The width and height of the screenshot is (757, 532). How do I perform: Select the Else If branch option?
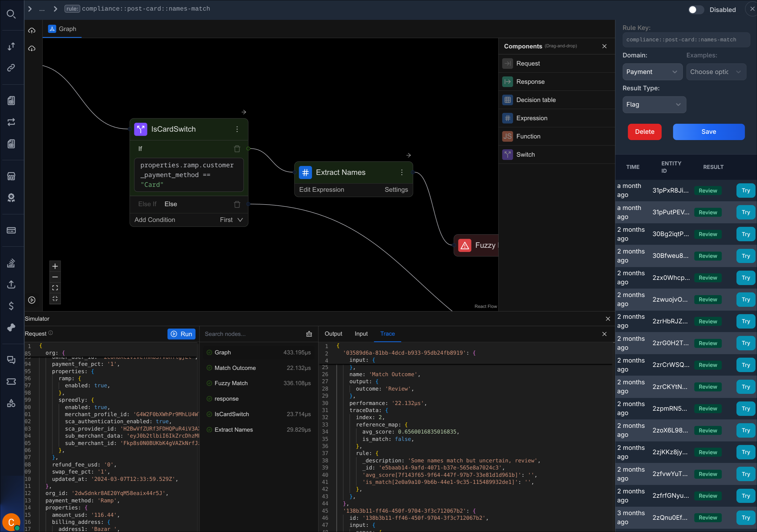[147, 204]
